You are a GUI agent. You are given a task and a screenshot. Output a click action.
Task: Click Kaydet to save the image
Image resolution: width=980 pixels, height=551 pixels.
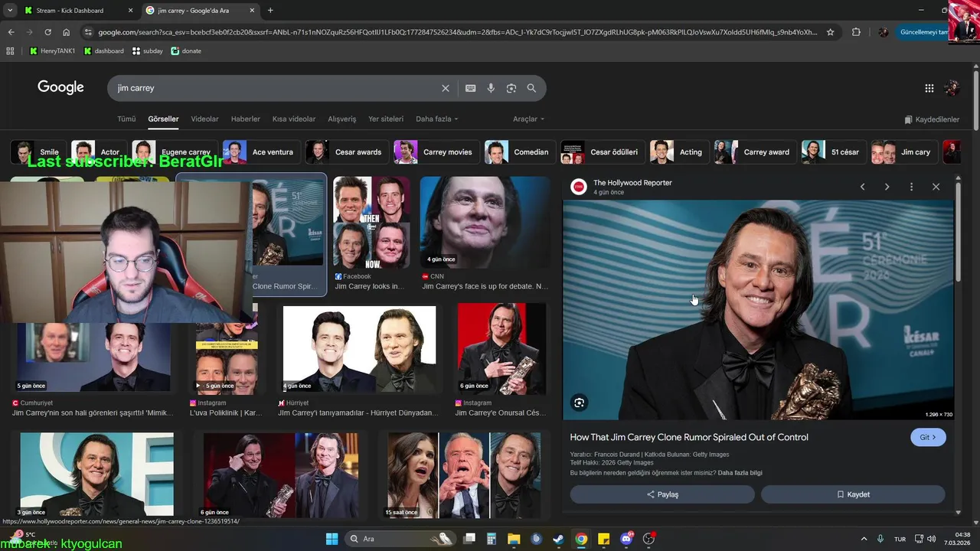point(853,494)
